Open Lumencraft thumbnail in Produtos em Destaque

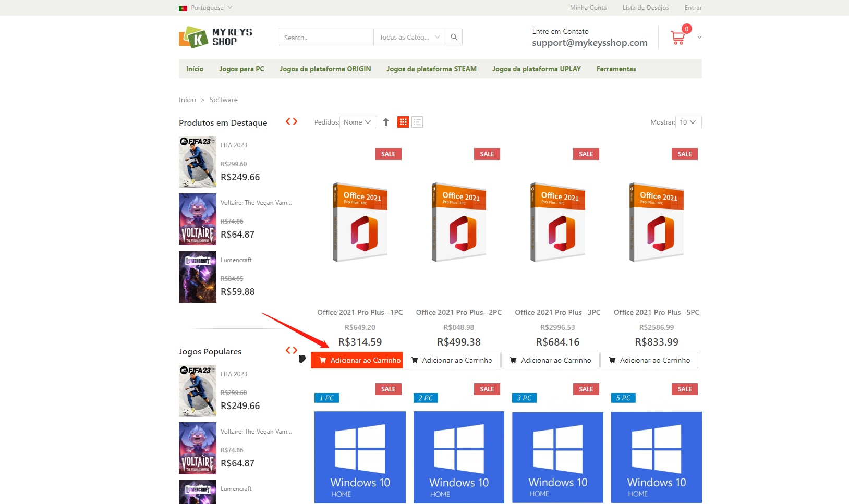(x=198, y=277)
